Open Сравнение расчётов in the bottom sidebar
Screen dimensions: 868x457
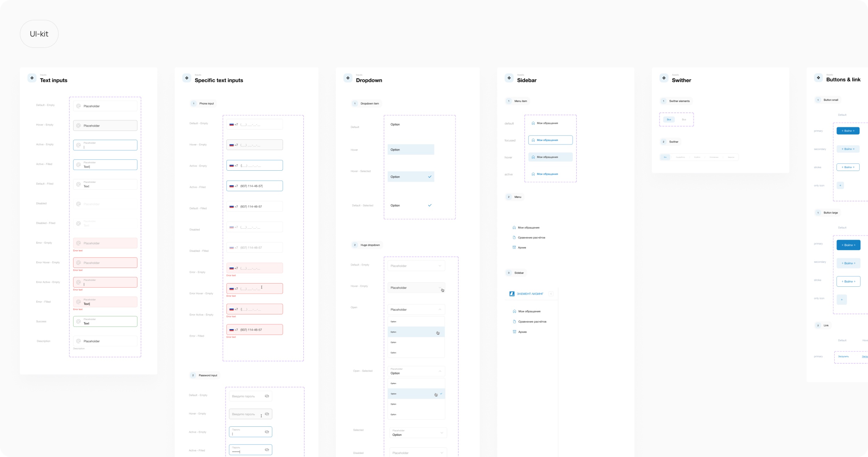coord(532,321)
